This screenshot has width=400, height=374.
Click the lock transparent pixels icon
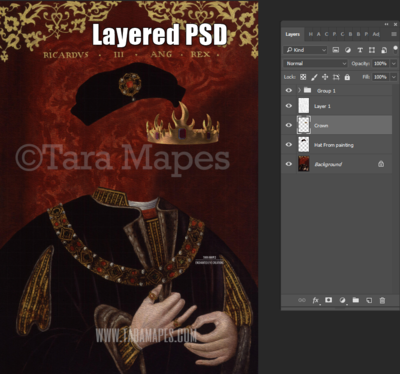click(303, 77)
